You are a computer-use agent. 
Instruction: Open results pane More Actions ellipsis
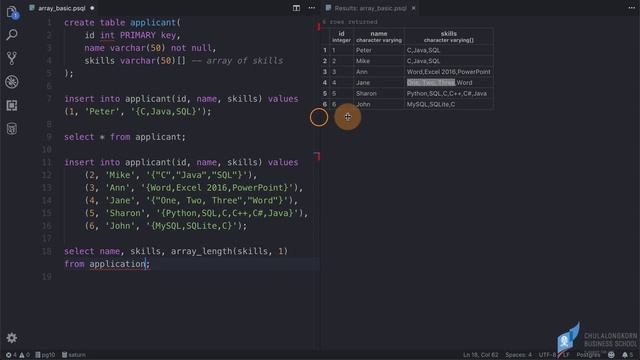pos(631,8)
